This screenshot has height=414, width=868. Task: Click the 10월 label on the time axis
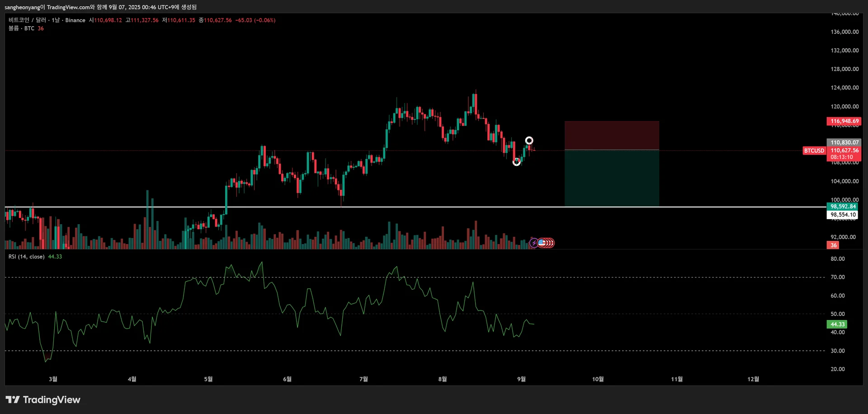598,379
